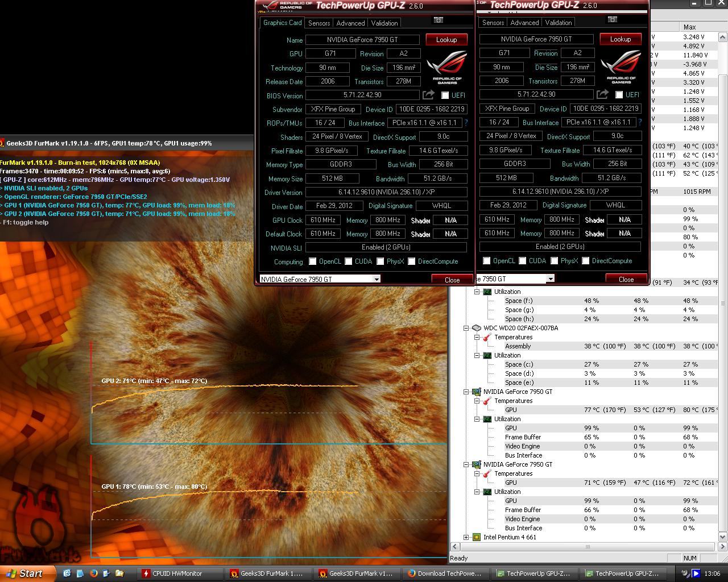
Task: Select the WDC WD20 hard drive icon in HWMonitor
Action: coord(477,328)
